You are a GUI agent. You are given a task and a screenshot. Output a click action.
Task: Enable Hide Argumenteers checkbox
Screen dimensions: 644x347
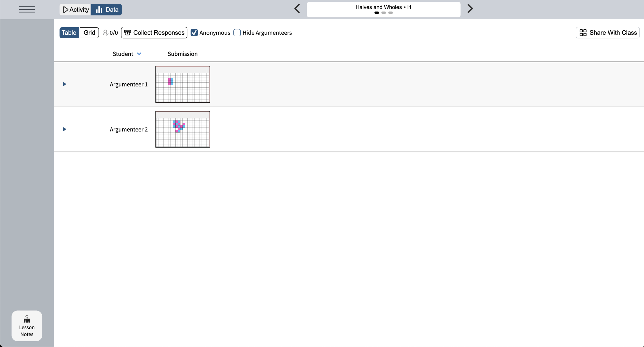(x=237, y=33)
